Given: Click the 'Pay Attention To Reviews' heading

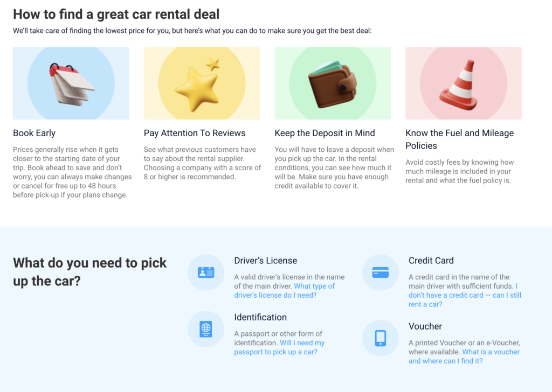Looking at the screenshot, I should click(x=195, y=133).
